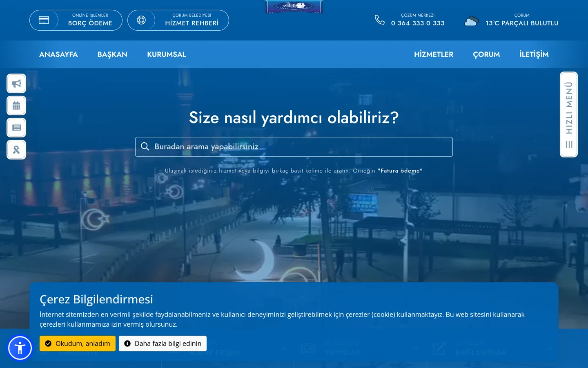588x368 pixels.
Task: Open the news list icon
Action: (x=16, y=128)
